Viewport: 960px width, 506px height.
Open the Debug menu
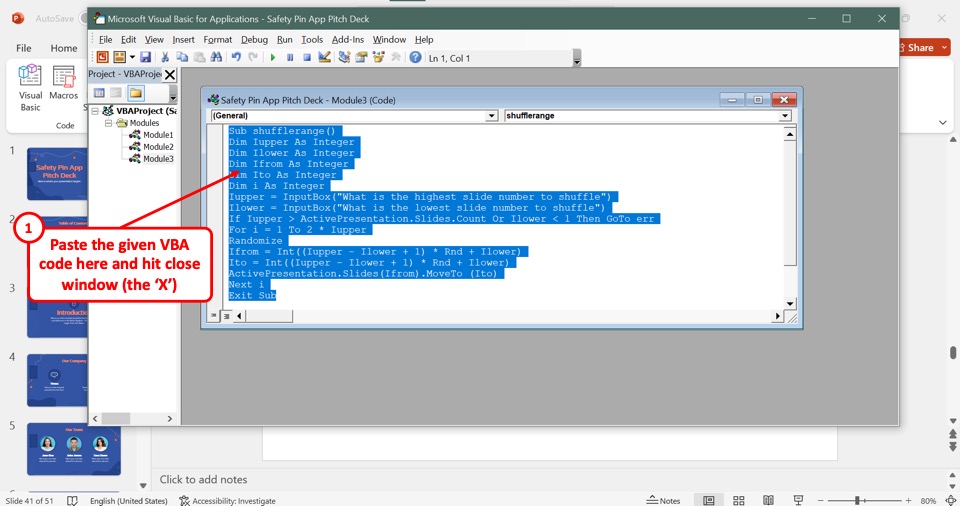click(254, 39)
